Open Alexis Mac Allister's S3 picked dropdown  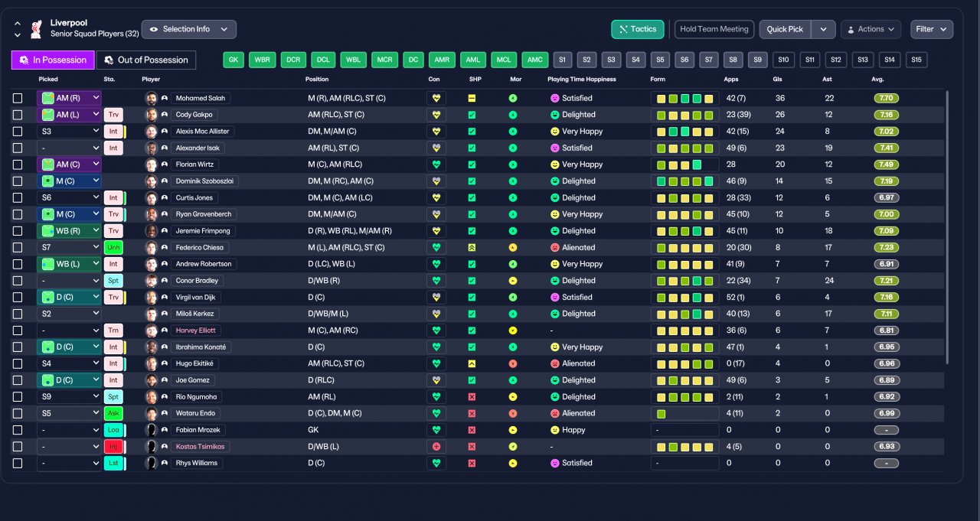tap(70, 132)
